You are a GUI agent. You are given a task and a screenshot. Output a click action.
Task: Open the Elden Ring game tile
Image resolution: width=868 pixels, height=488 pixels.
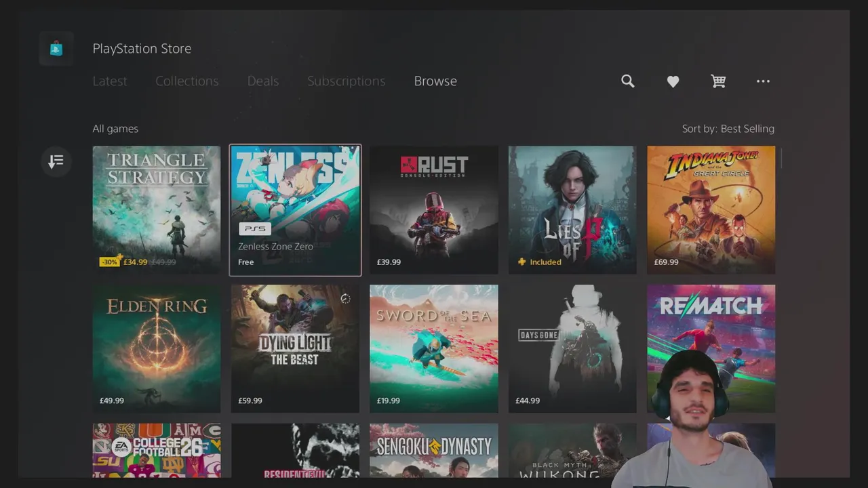click(157, 348)
